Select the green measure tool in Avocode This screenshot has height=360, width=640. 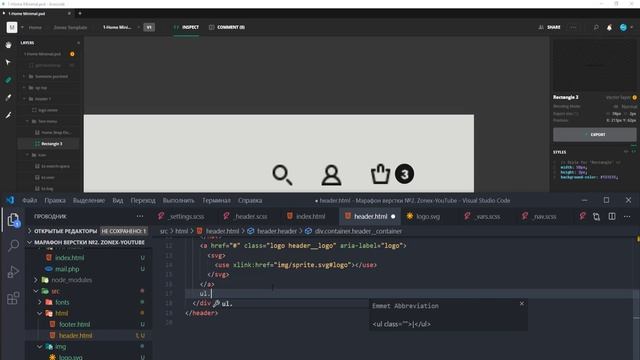point(8,80)
